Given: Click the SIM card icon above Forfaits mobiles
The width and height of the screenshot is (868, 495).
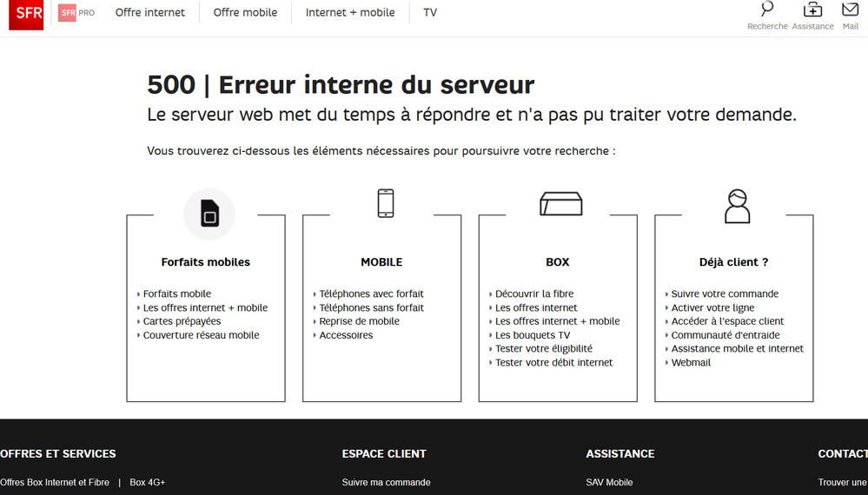Looking at the screenshot, I should pos(209,214).
